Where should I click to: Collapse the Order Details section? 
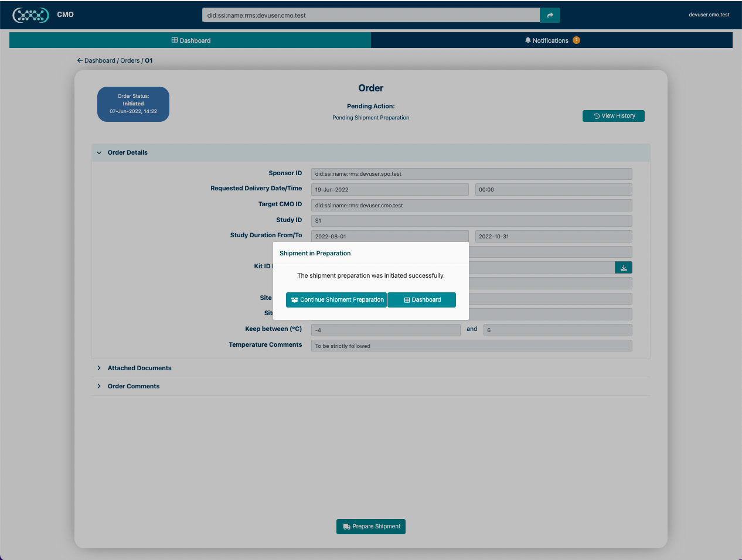98,152
